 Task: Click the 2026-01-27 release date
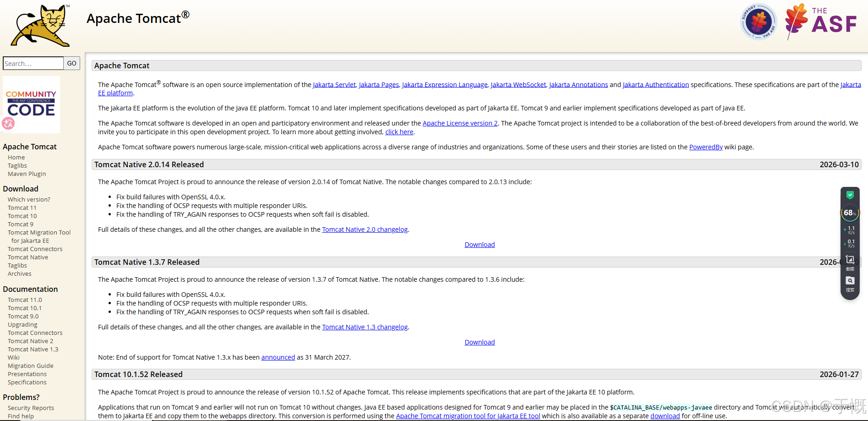click(x=839, y=374)
